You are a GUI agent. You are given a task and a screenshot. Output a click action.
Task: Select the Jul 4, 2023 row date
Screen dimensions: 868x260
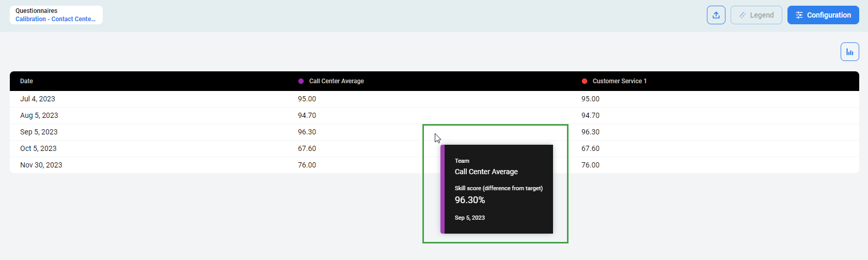coord(38,99)
